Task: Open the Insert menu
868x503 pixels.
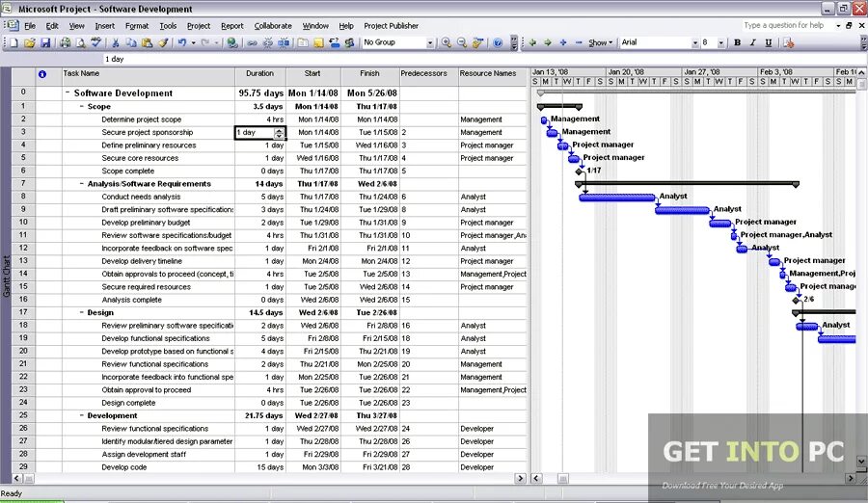Action: (104, 26)
